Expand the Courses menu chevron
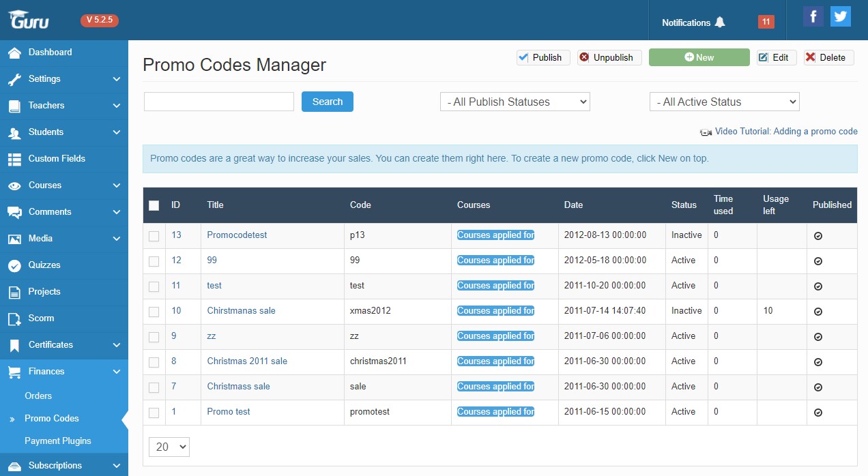 tap(117, 185)
